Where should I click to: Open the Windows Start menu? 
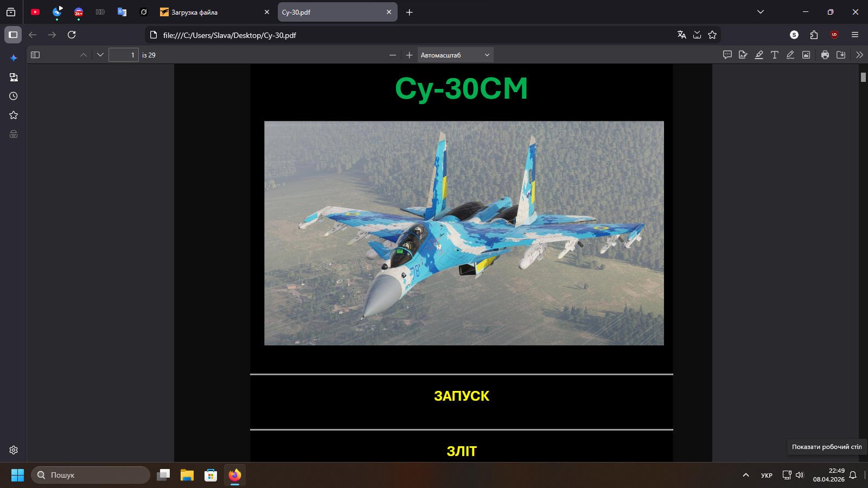pyautogui.click(x=17, y=475)
